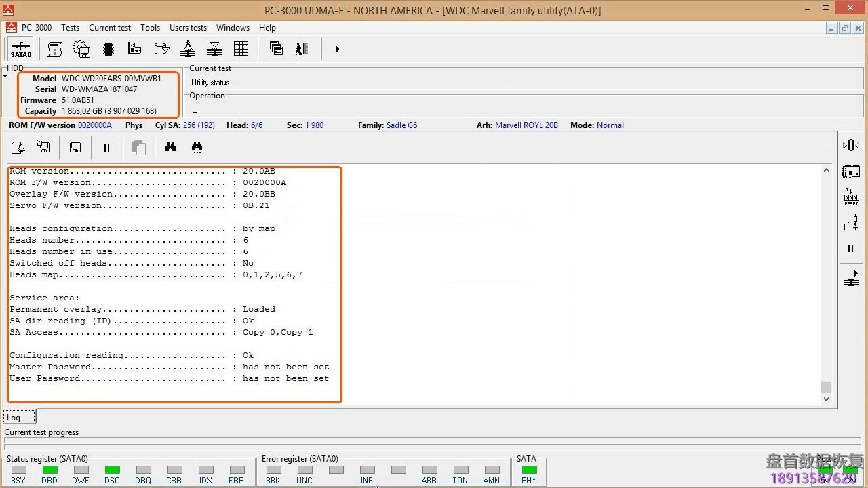The width and height of the screenshot is (868, 488).
Task: Open the Tests menu
Action: coord(70,28)
